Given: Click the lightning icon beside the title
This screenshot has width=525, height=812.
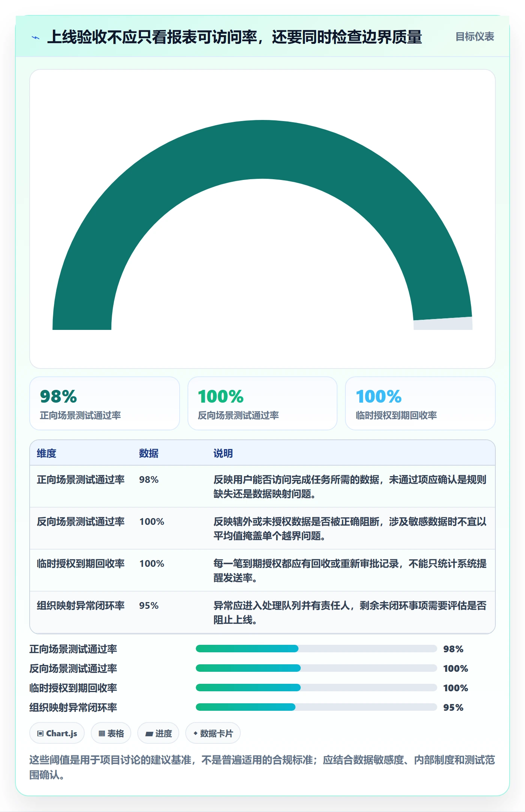Looking at the screenshot, I should [x=36, y=37].
